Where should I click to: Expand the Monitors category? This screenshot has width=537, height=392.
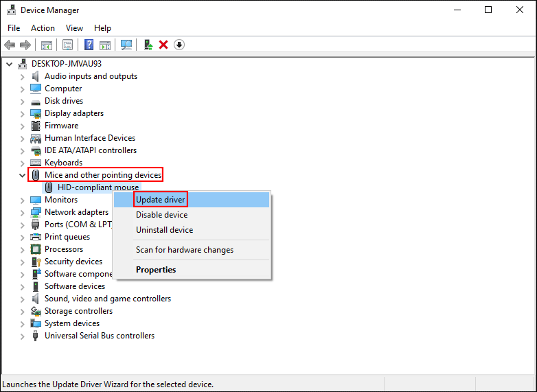pos(22,200)
